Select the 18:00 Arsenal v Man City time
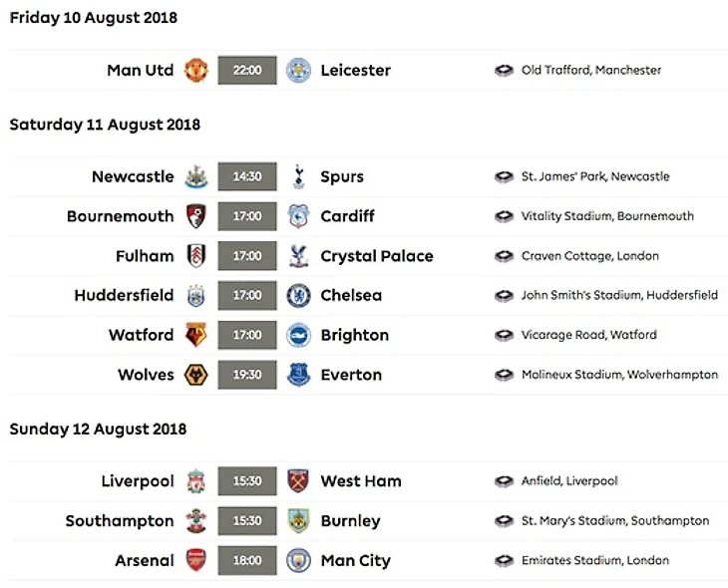Screen dimensions: 728x588 click(247, 561)
